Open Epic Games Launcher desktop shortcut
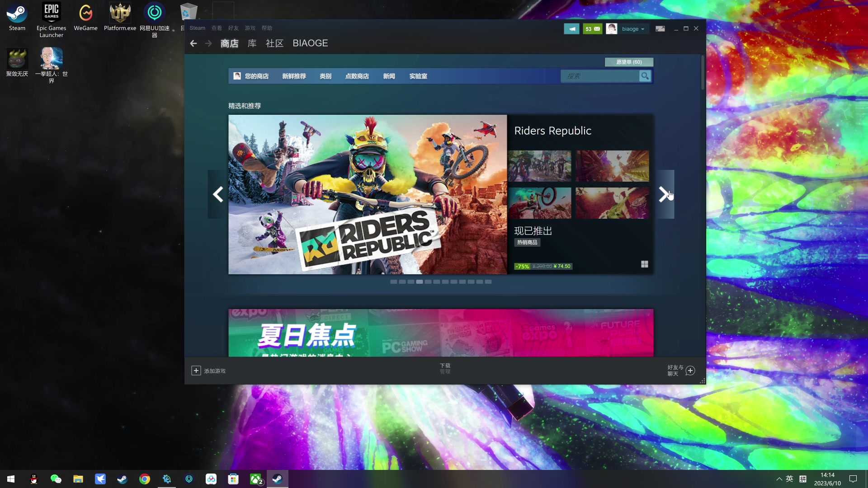Image resolution: width=868 pixels, height=488 pixels. tap(52, 20)
